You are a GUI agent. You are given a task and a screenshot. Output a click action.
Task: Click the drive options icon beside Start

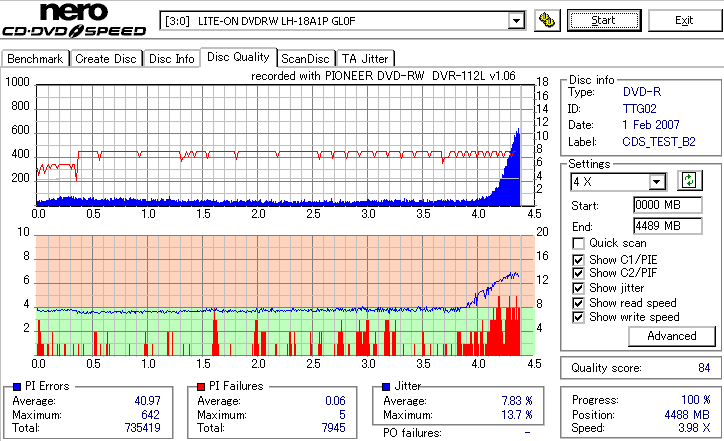click(x=547, y=20)
